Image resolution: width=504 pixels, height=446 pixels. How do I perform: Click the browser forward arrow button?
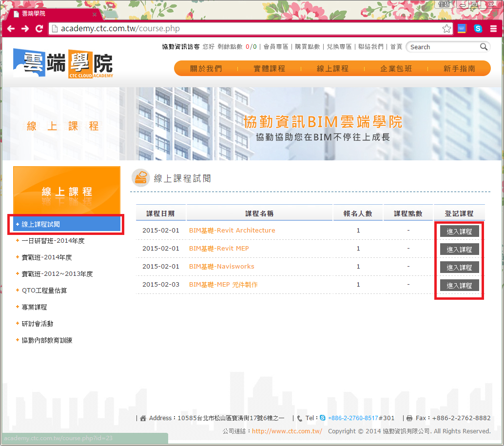pyautogui.click(x=25, y=29)
